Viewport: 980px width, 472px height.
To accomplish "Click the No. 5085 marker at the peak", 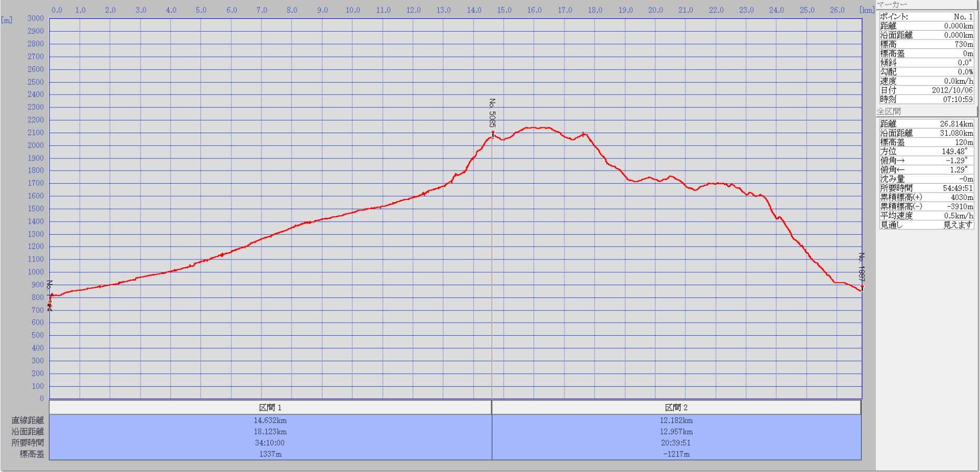I will (493, 134).
